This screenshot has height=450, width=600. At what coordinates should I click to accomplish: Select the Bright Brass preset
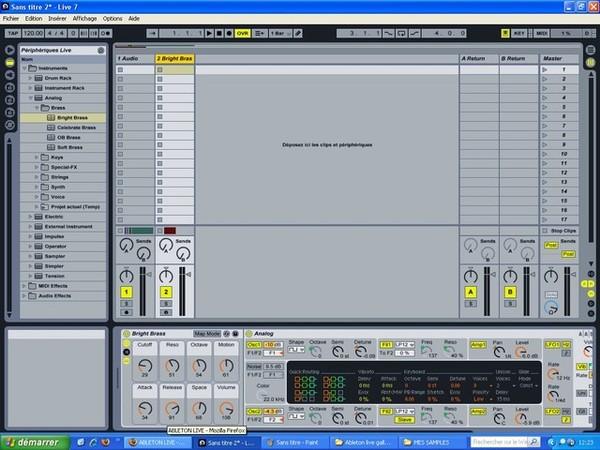coord(63,118)
